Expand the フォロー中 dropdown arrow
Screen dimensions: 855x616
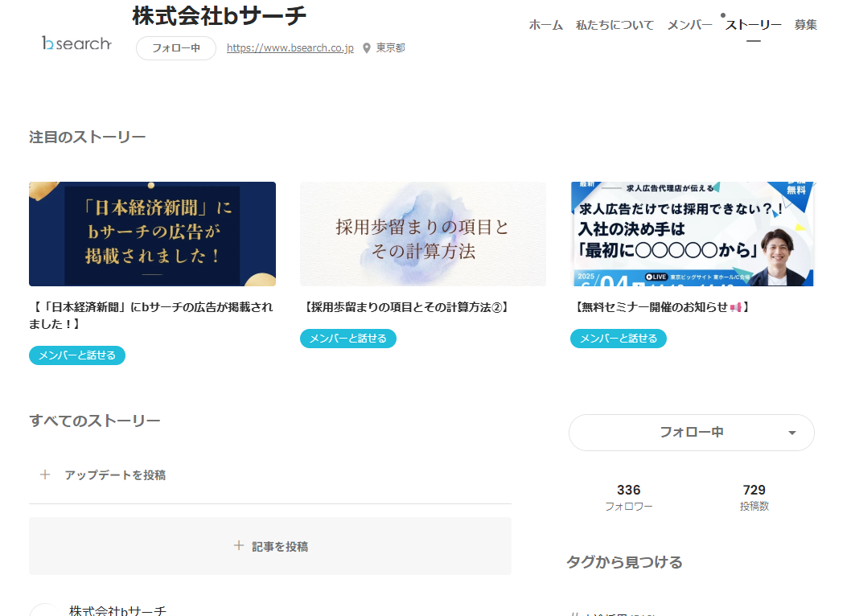coord(791,433)
